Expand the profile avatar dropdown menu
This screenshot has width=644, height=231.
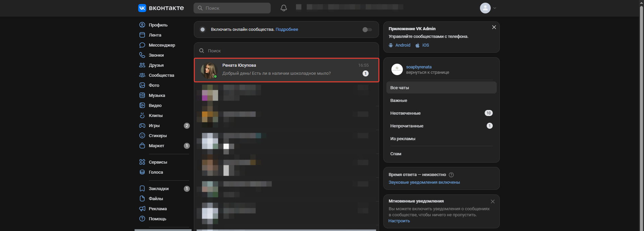pyautogui.click(x=488, y=8)
